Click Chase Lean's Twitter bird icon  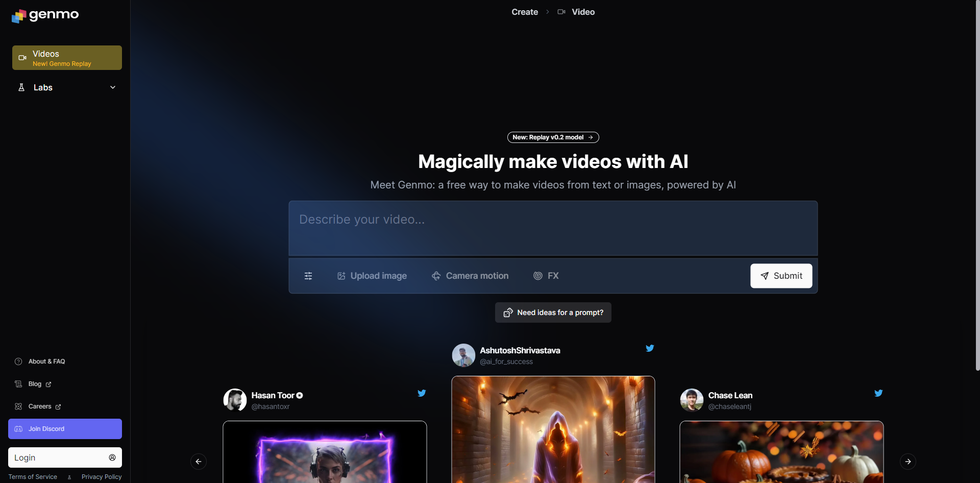(x=878, y=393)
